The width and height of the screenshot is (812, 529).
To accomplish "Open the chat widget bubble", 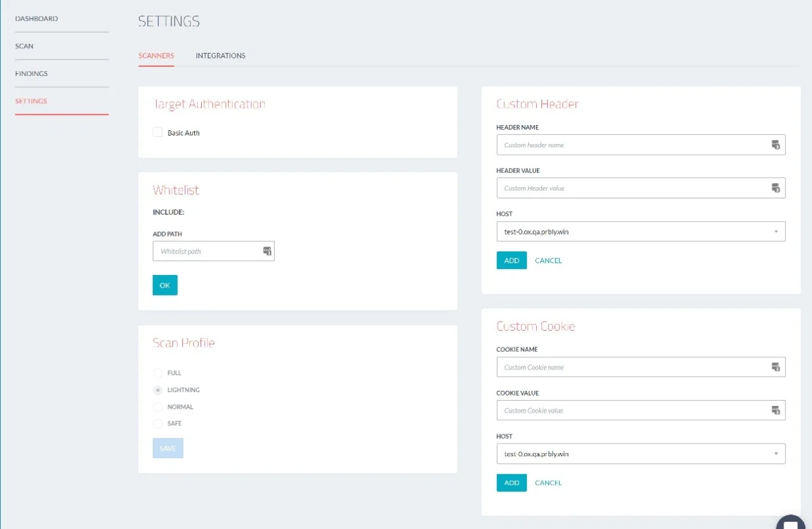I will pos(791,522).
